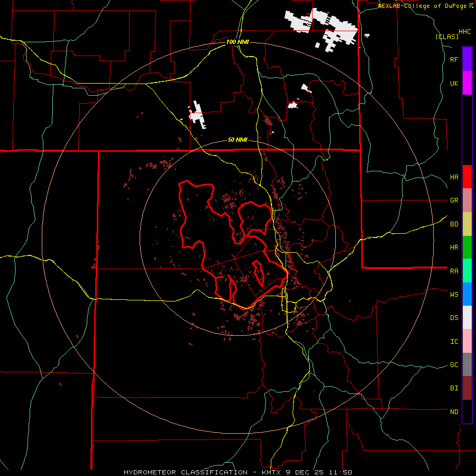The height and width of the screenshot is (476, 476).
Task: Select the GC gray legend swatch
Action: point(467,364)
